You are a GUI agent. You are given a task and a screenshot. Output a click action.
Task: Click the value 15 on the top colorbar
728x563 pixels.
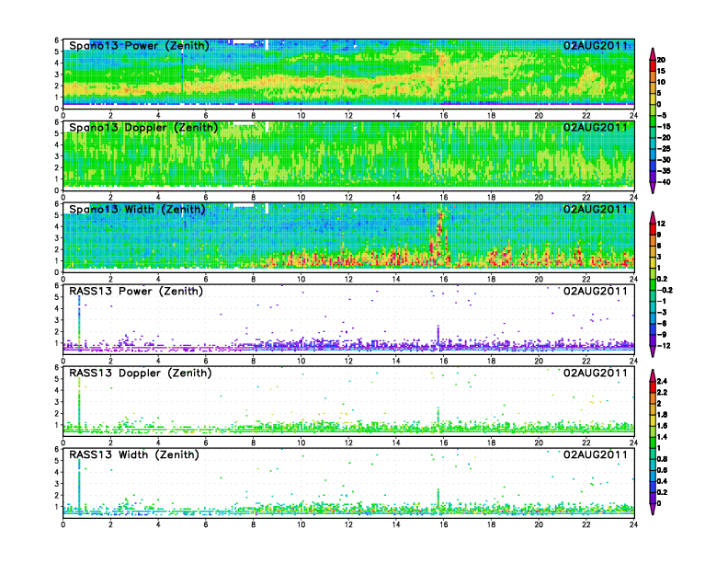point(661,71)
